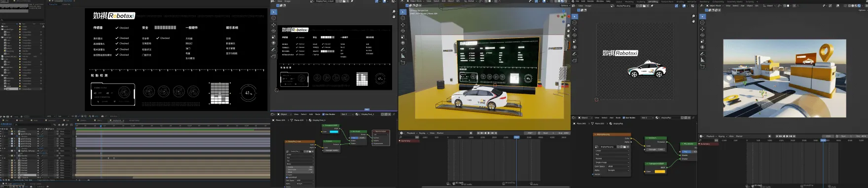Screen dimensions: 868x188
Task: Jump to start frame in first timeline
Action: [x=478, y=133]
